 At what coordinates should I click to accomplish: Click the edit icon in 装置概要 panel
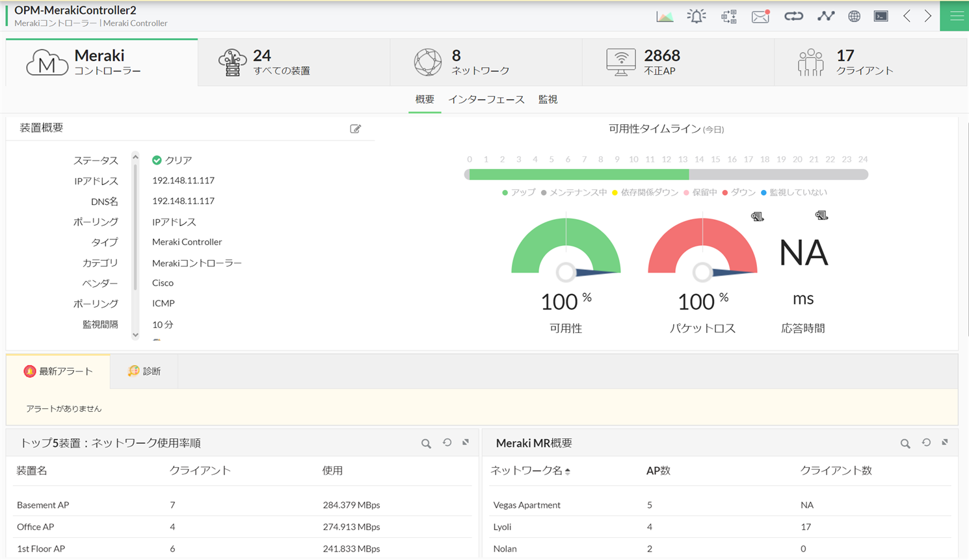355,129
